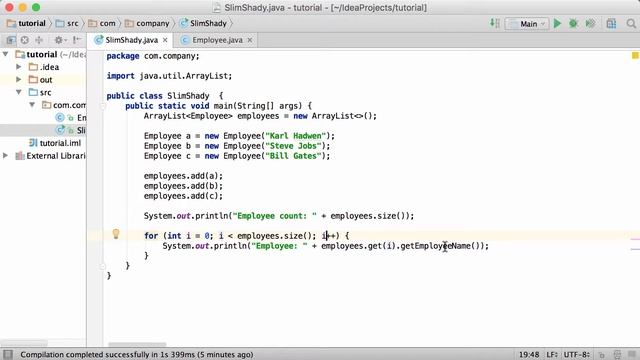Close the SlimShady.java tab

tap(165, 40)
